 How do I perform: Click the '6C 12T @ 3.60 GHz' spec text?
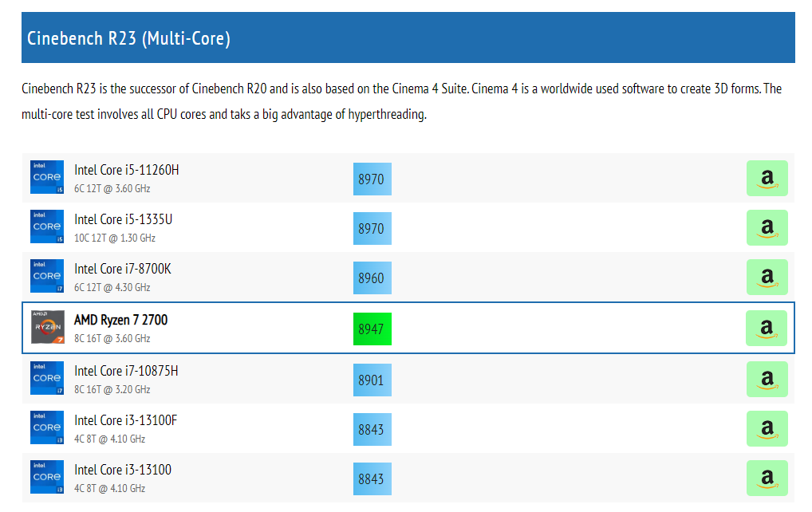pos(112,188)
